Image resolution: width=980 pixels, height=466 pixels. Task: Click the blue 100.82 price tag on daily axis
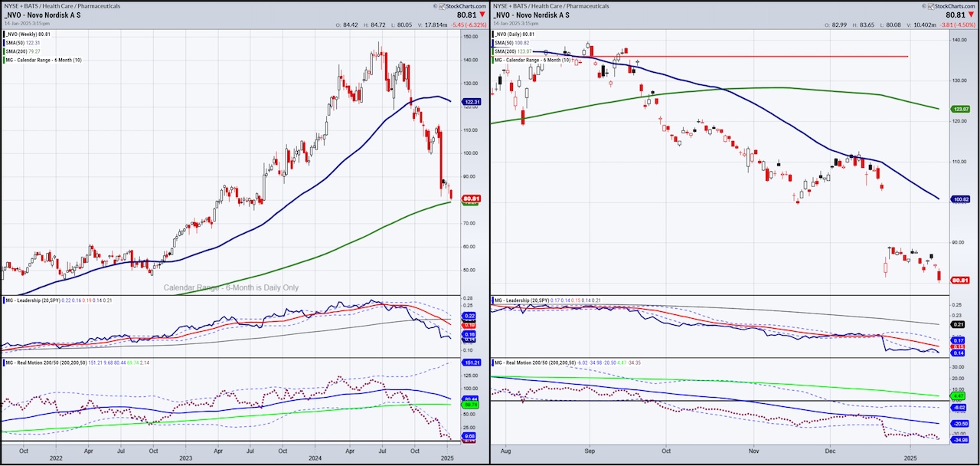960,199
